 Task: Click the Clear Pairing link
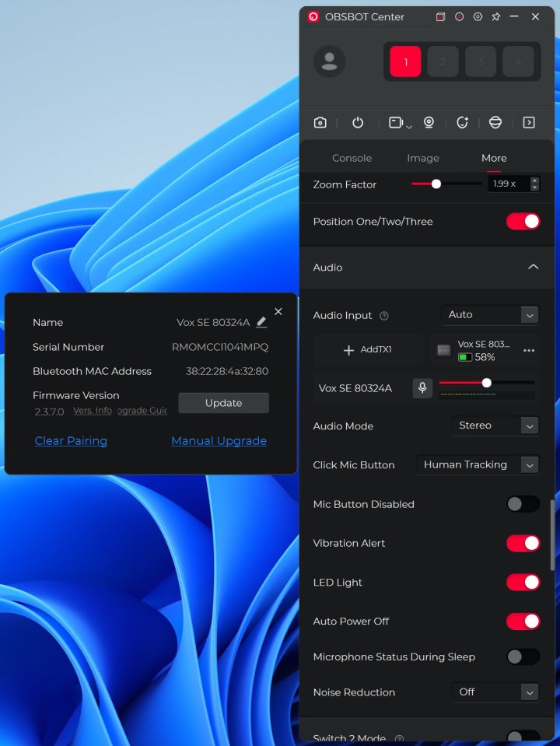pyautogui.click(x=71, y=441)
